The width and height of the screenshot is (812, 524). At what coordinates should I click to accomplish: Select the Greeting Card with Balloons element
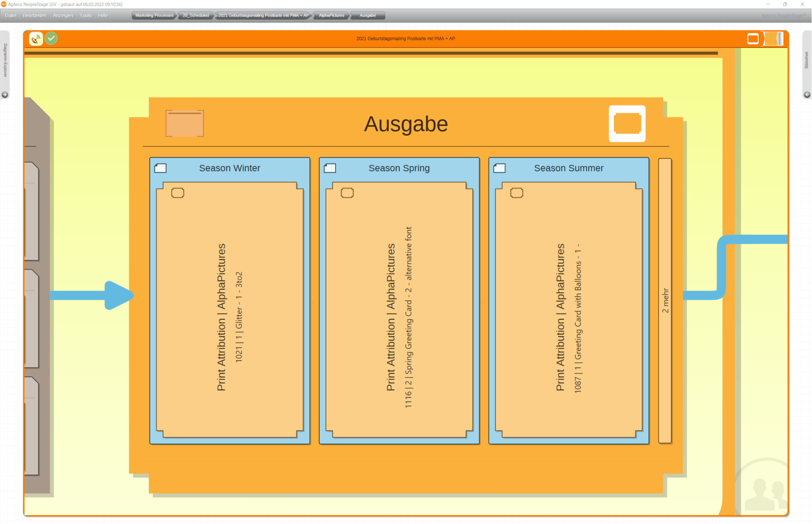[x=569, y=310]
